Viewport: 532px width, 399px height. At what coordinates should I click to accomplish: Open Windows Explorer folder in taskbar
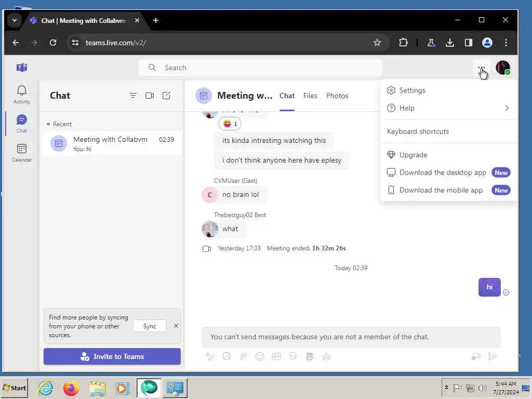click(97, 388)
